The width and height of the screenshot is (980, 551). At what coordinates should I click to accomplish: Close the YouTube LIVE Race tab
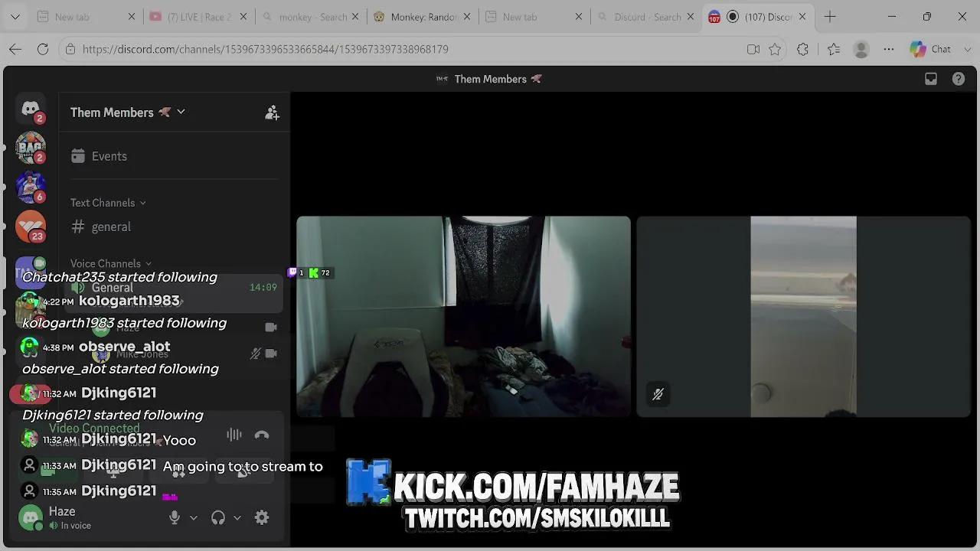coord(243,17)
